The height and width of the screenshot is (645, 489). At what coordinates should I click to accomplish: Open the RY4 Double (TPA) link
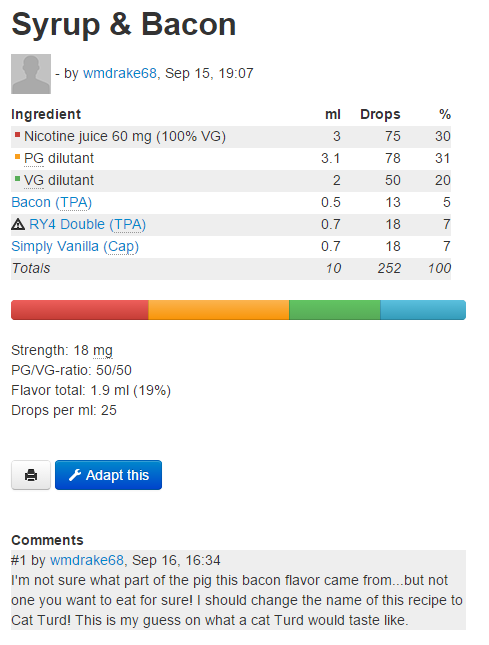(x=88, y=224)
